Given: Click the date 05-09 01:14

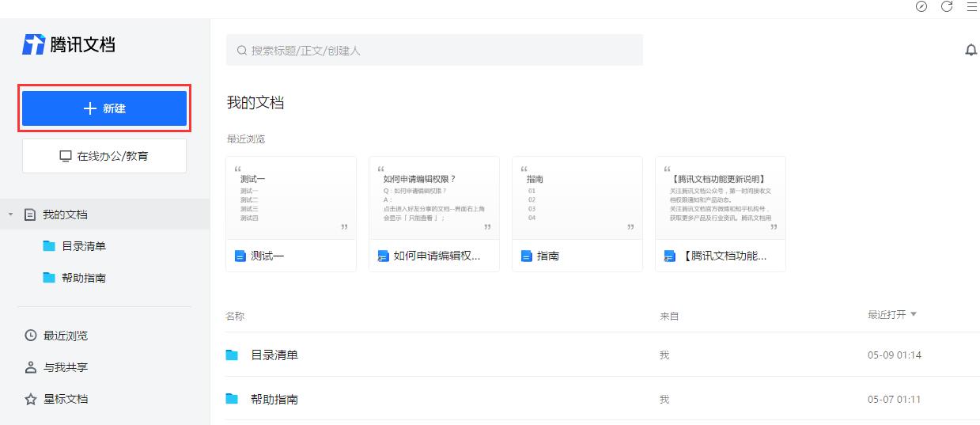Looking at the screenshot, I should pyautogui.click(x=894, y=355).
